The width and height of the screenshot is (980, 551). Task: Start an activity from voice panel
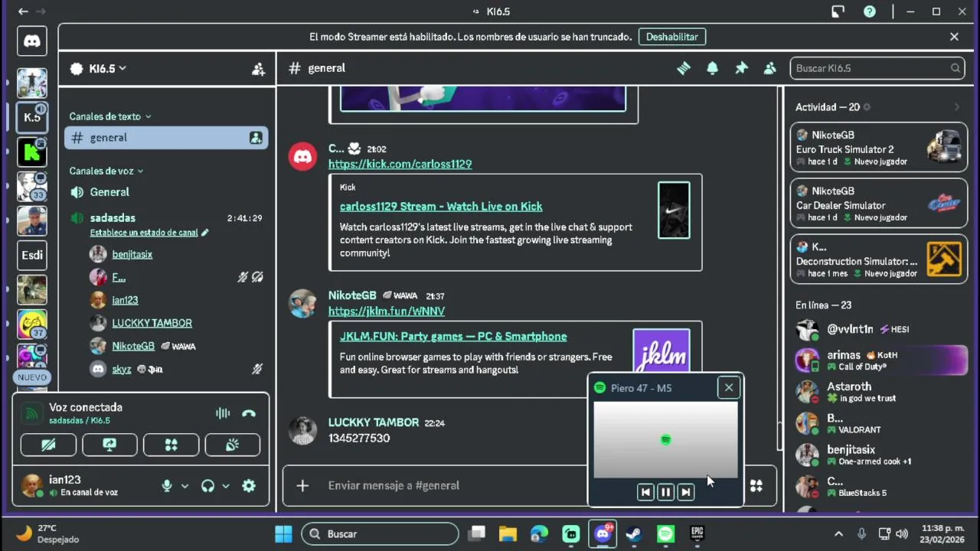point(171,445)
